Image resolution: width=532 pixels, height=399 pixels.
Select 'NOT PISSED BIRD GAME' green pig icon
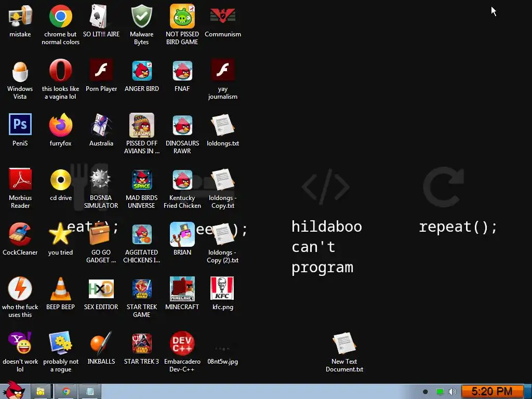[182, 16]
